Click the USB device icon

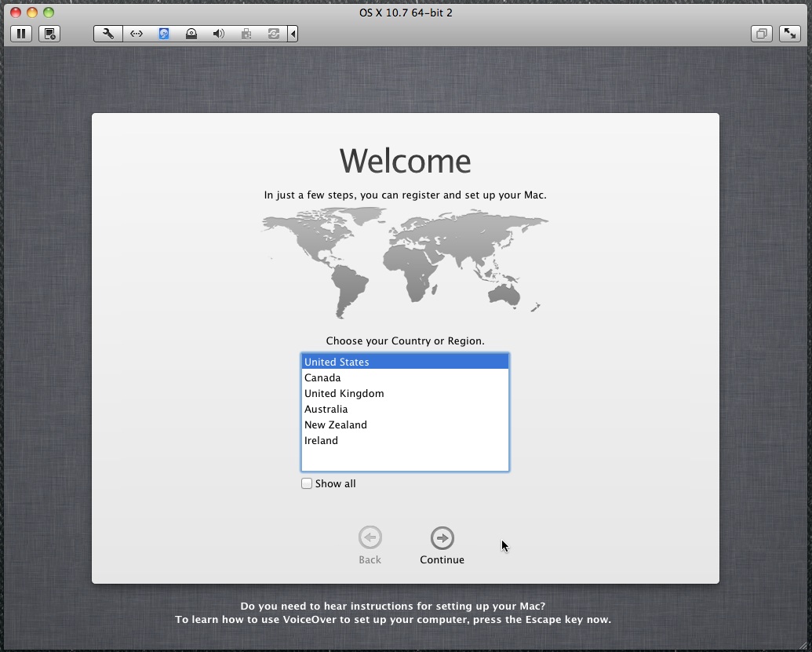246,34
